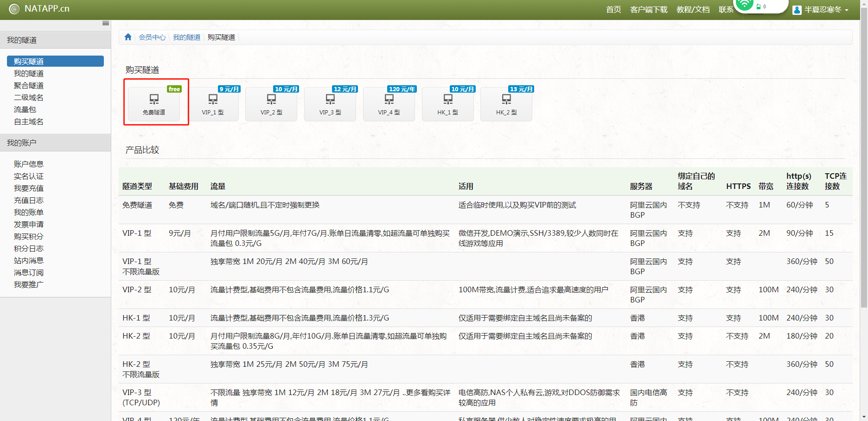Open 积分日志 in the sidebar
Screen dimensions: 868x421
click(29, 248)
